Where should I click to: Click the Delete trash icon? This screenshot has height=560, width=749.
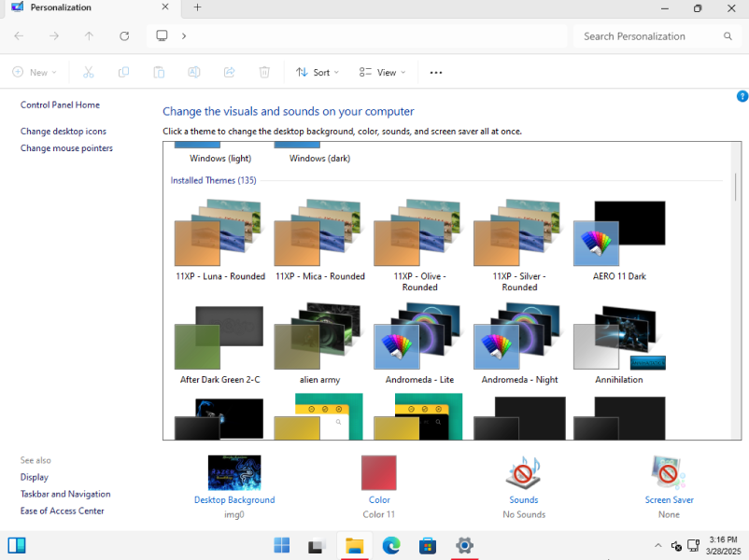click(264, 72)
